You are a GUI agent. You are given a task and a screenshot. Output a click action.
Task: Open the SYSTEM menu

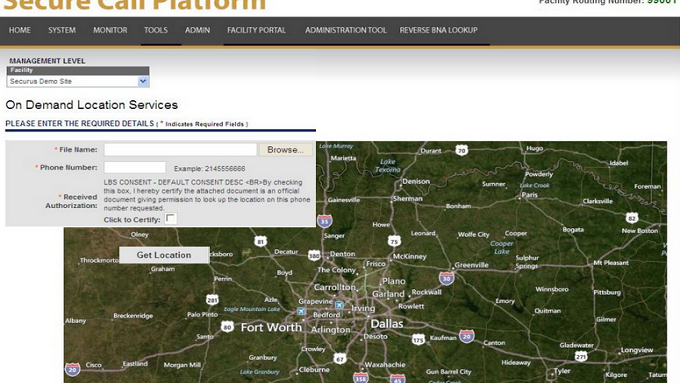click(62, 30)
